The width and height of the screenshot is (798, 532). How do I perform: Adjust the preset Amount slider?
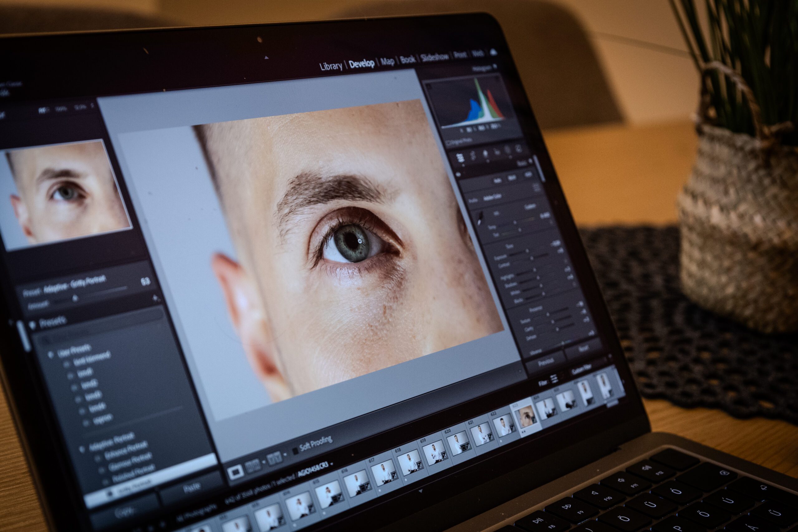pos(75,298)
